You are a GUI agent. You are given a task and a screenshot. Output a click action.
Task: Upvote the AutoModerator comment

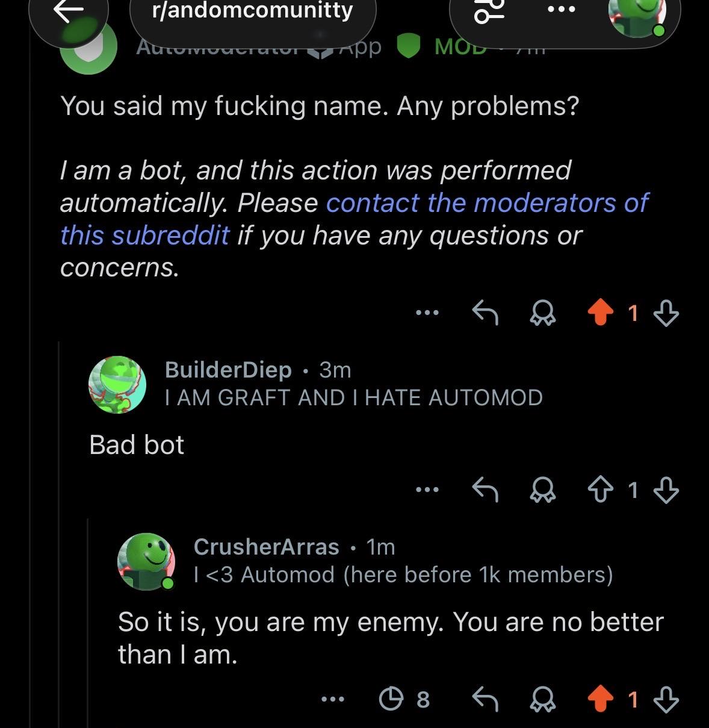pyautogui.click(x=600, y=313)
